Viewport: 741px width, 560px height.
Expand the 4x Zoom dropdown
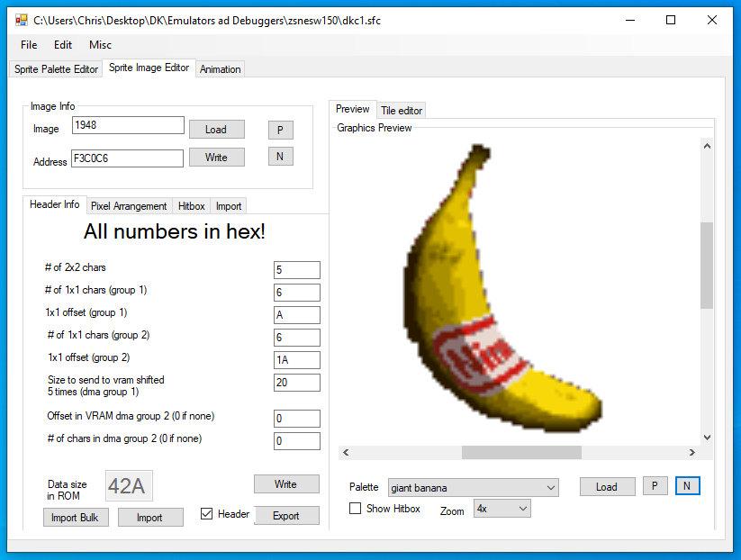coord(502,509)
